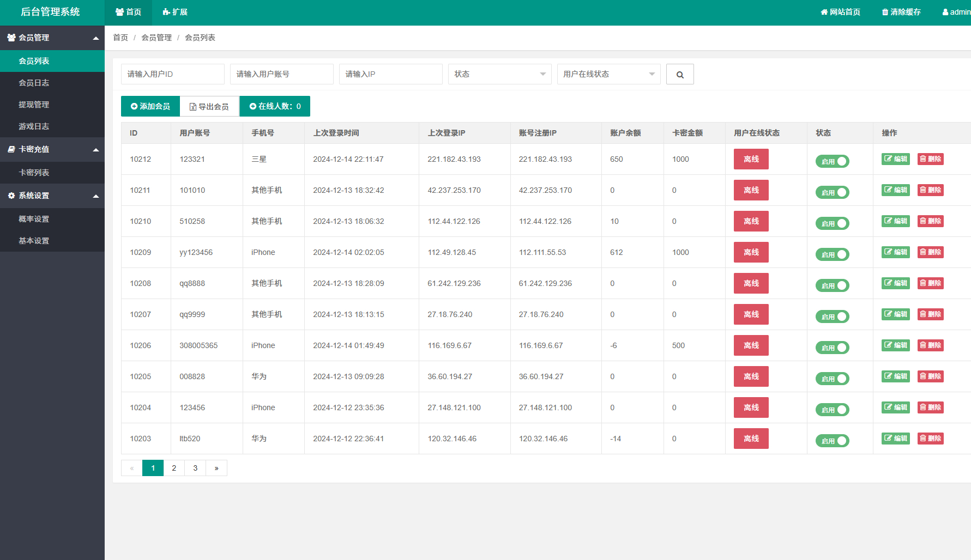The height and width of the screenshot is (560, 971).
Task: Focus the 请输入用户账号 input field
Action: [x=281, y=74]
